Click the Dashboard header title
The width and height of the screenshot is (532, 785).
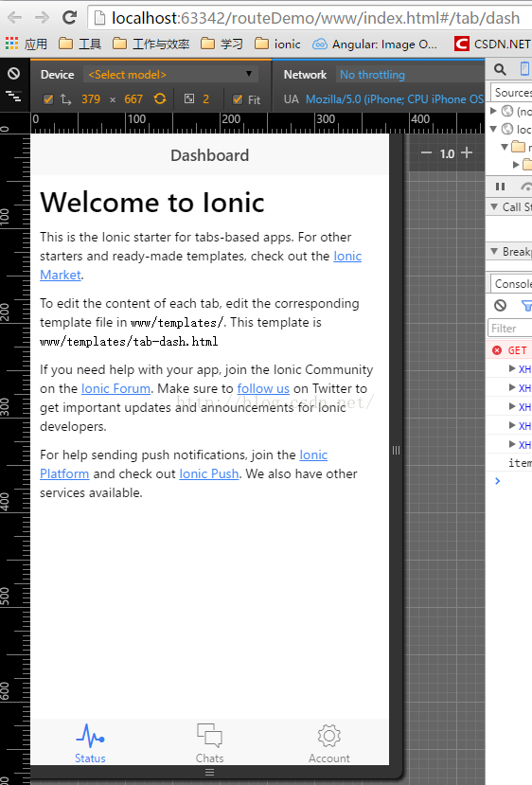pyautogui.click(x=210, y=155)
